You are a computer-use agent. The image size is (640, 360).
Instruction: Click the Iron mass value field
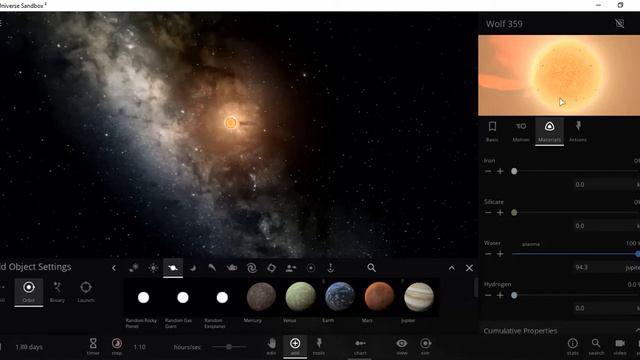point(605,184)
